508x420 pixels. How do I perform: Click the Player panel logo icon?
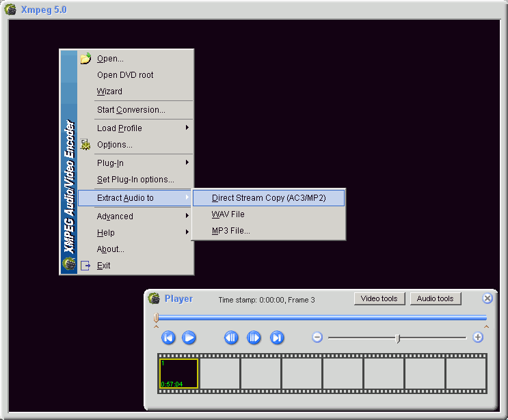click(154, 298)
